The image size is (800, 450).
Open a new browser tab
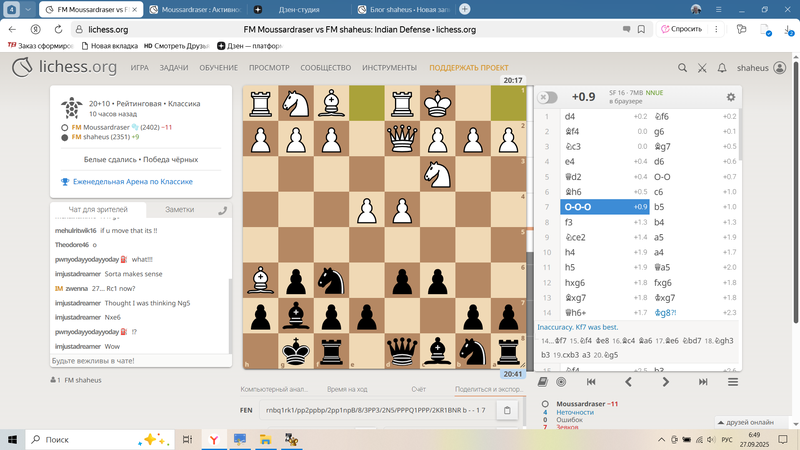pos(464,9)
